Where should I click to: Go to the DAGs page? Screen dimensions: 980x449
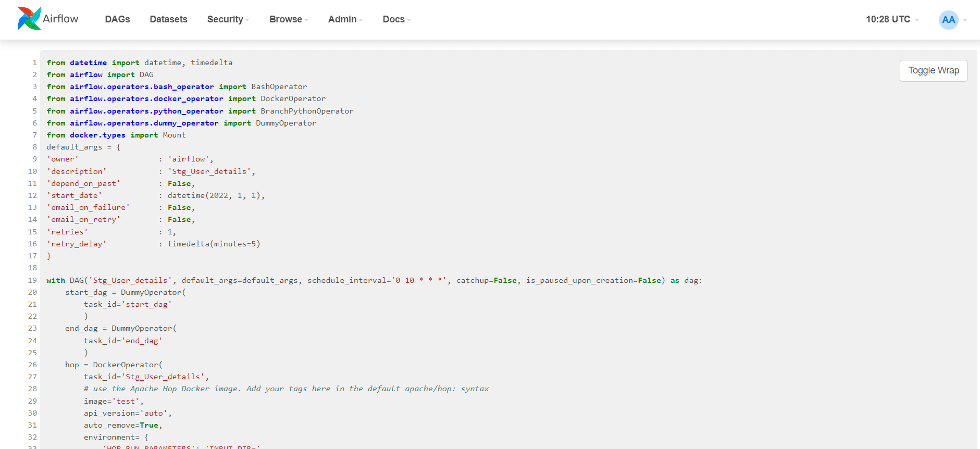117,19
